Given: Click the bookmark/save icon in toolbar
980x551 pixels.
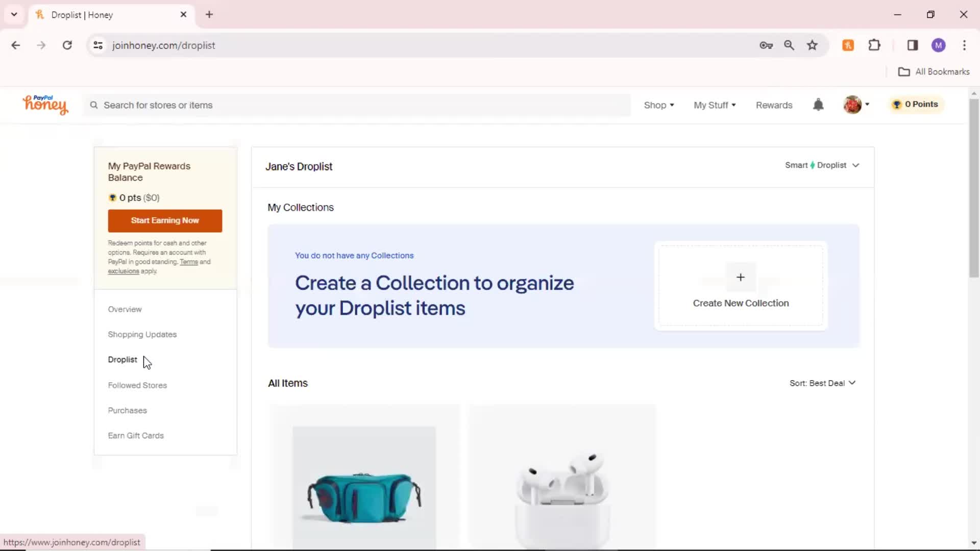Looking at the screenshot, I should coord(813,45).
